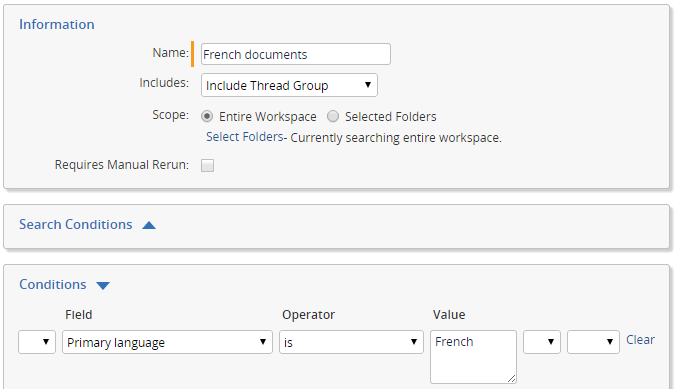This screenshot has width=676, height=389.
Task: Click the Search Conditions heading
Action: (x=76, y=225)
